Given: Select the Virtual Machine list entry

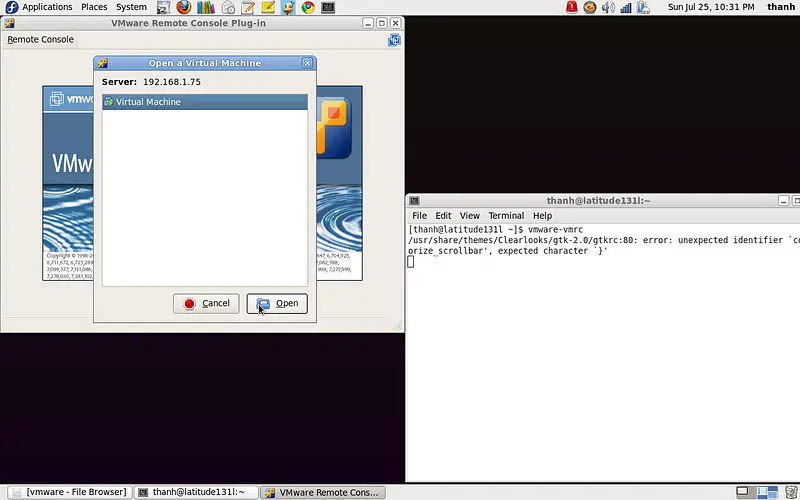Looking at the screenshot, I should pyautogui.click(x=205, y=102).
